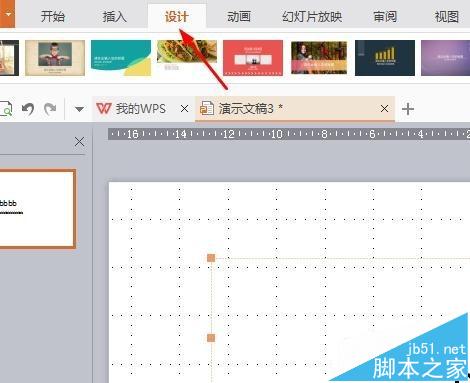Click the upper corner handle of placeholder

pyautogui.click(x=211, y=258)
